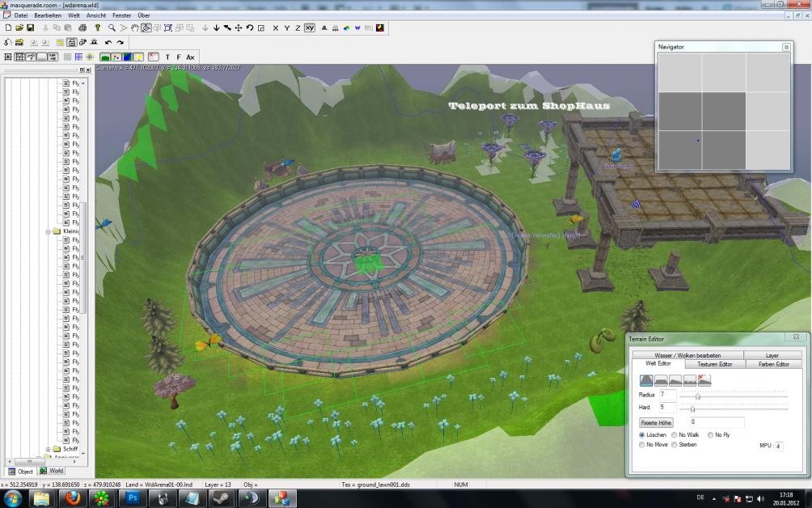The width and height of the screenshot is (812, 508).
Task: Collapse the Kleinig folder in tree
Action: click(x=49, y=231)
